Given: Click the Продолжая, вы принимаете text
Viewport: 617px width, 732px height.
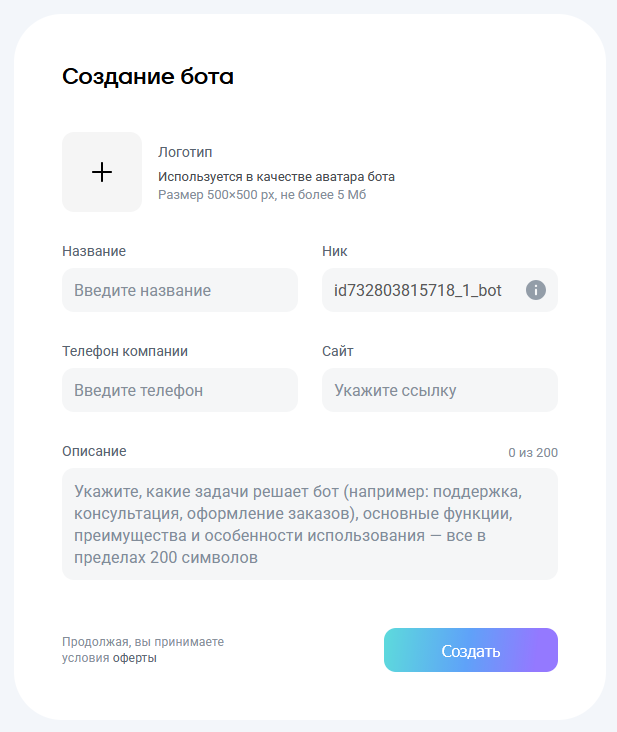Looking at the screenshot, I should pyautogui.click(x=143, y=642).
